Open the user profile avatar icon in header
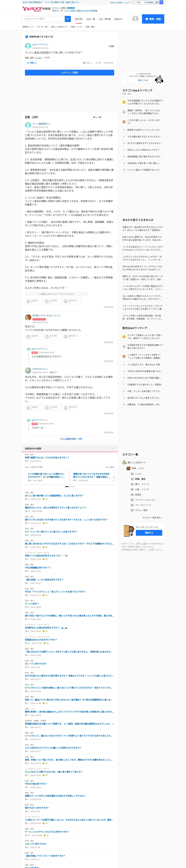Viewport: 186px width, 868px height. coord(135,19)
